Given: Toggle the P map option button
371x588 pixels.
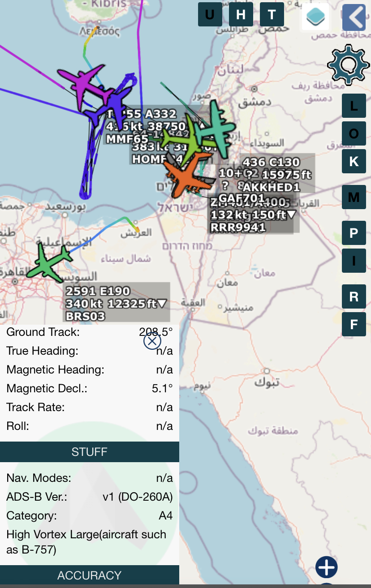Looking at the screenshot, I should [354, 233].
